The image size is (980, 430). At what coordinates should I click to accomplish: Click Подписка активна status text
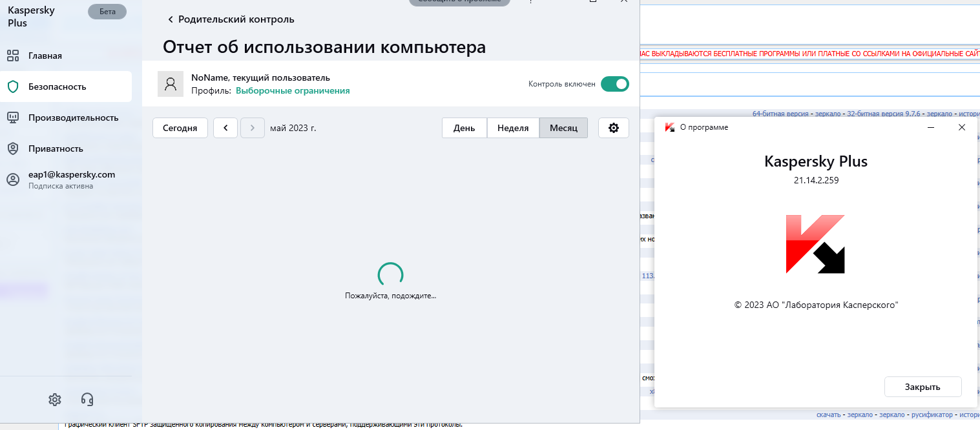click(61, 186)
